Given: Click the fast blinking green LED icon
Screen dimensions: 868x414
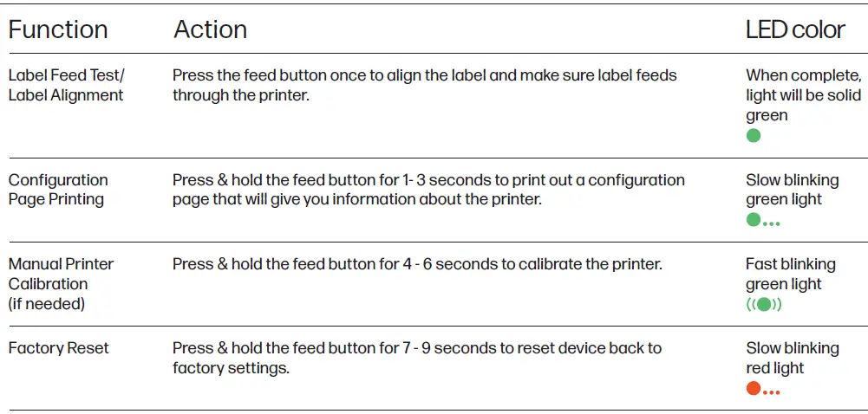Looking at the screenshot, I should pos(763,304).
